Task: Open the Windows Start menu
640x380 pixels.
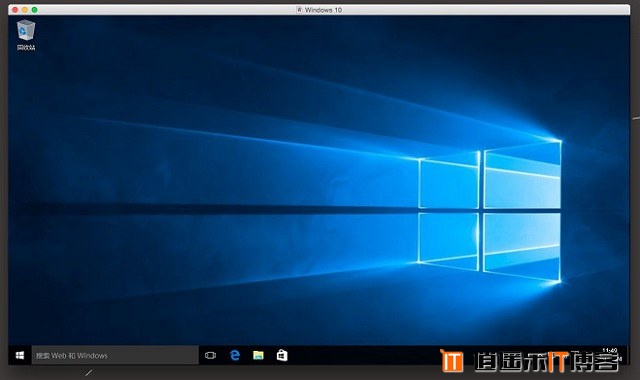Action: [x=20, y=356]
